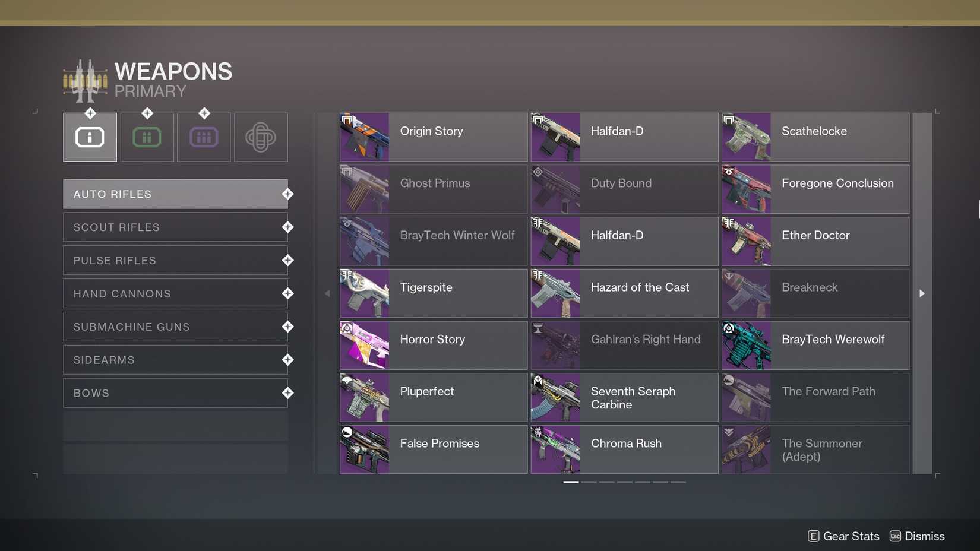Click the "Horror Story" weapon name
This screenshot has width=980, height=551.
[432, 340]
